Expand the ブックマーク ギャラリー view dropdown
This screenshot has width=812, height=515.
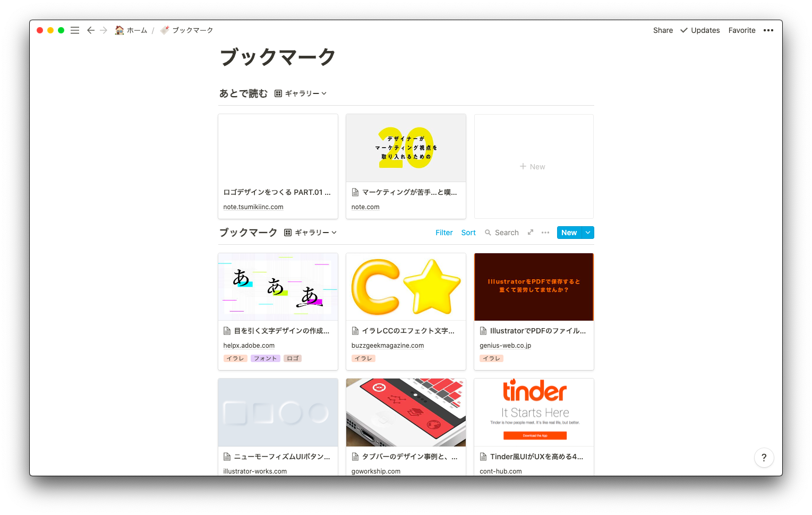click(310, 233)
